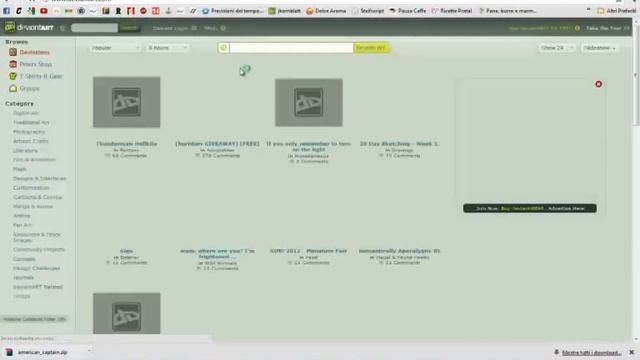640x360 pixels.
Task: Open the Previsioni del tempo bookmark
Action: [x=233, y=11]
